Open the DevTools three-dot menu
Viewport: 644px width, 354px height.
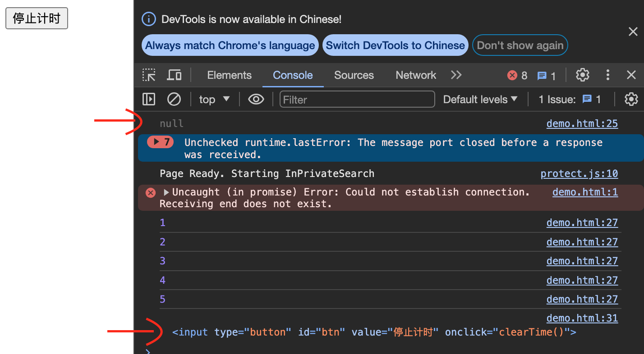[x=608, y=75]
